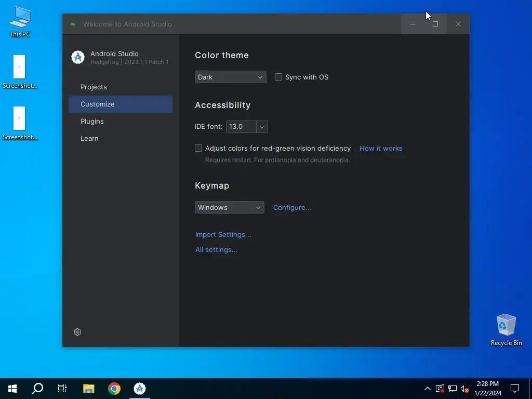Click the 'Accessibility' heading
The width and height of the screenshot is (532, 399).
222,105
